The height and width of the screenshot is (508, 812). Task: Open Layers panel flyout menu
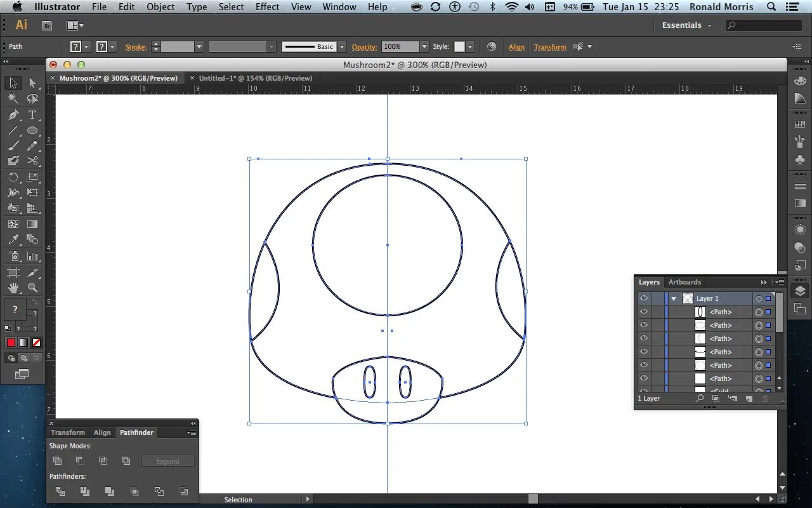coord(780,282)
